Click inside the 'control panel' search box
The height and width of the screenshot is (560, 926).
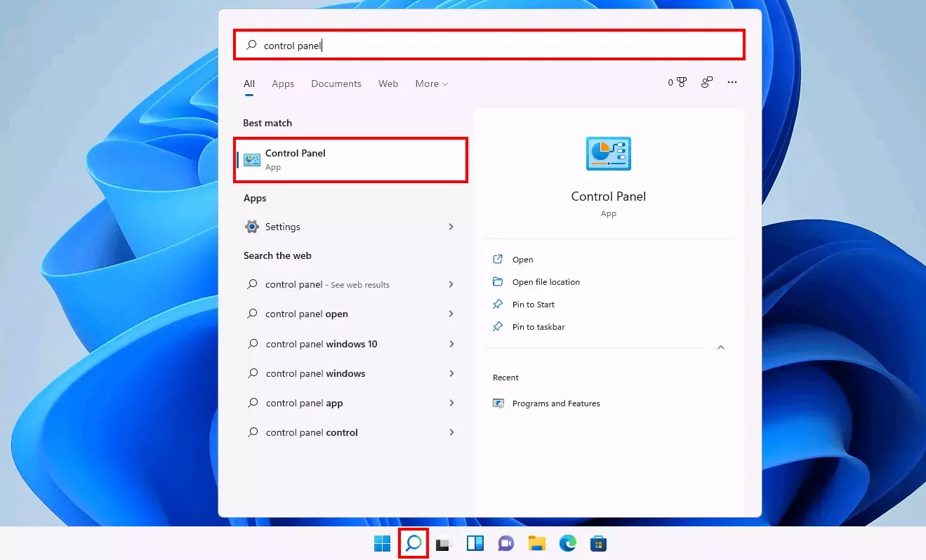[489, 44]
